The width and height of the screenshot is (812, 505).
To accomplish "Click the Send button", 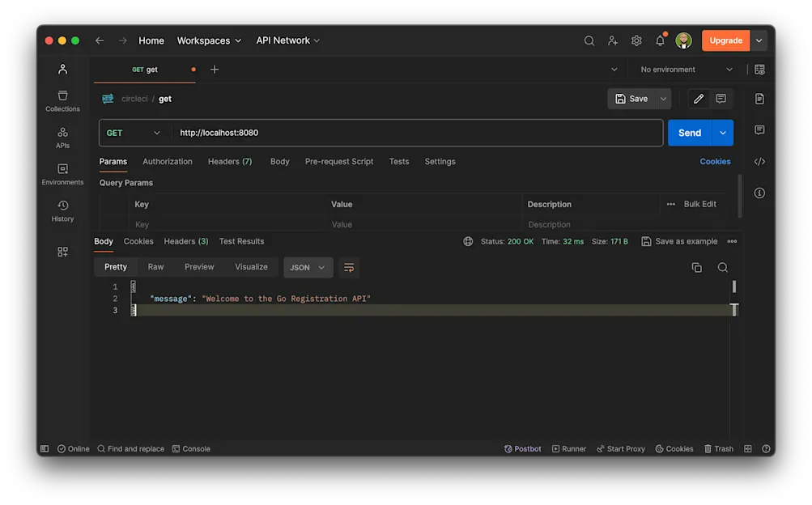I will [689, 132].
